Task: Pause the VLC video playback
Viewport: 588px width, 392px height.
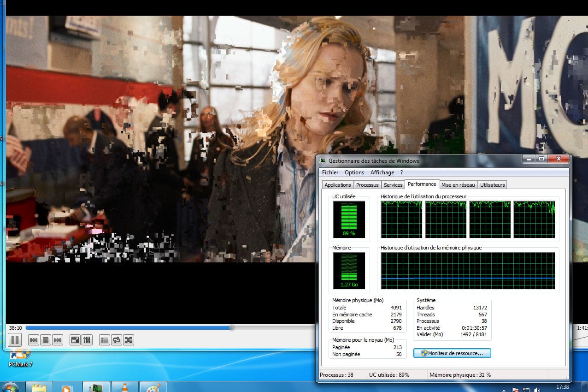Action: 15,340
